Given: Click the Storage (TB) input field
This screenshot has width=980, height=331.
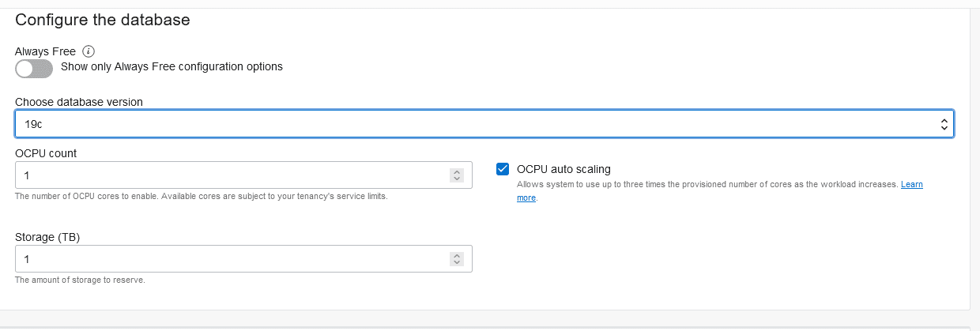Looking at the screenshot, I should pos(243,259).
